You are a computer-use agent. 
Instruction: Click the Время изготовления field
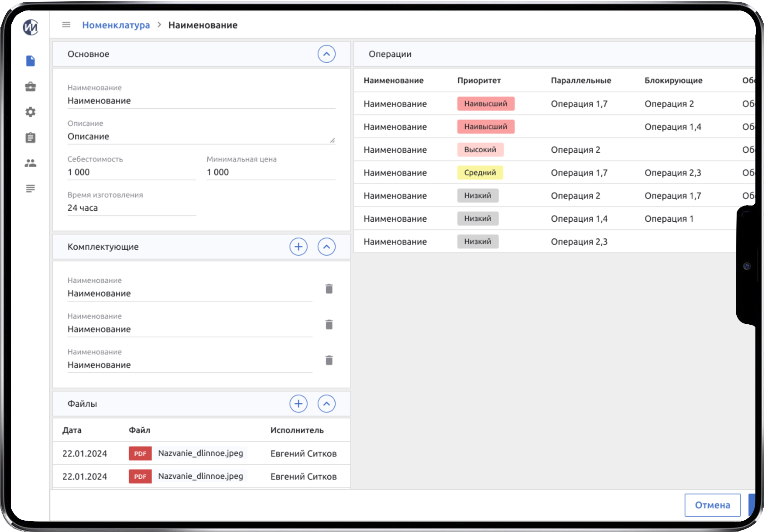pyautogui.click(x=131, y=208)
